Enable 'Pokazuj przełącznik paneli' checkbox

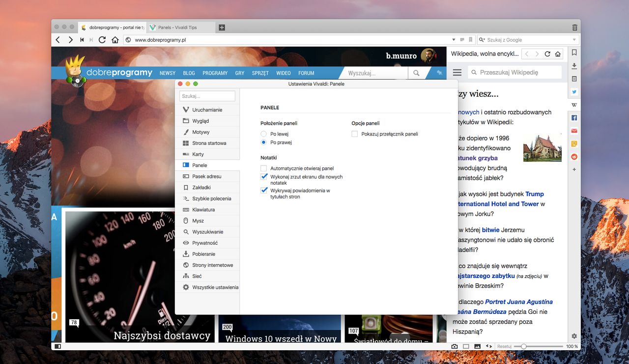[x=355, y=134]
